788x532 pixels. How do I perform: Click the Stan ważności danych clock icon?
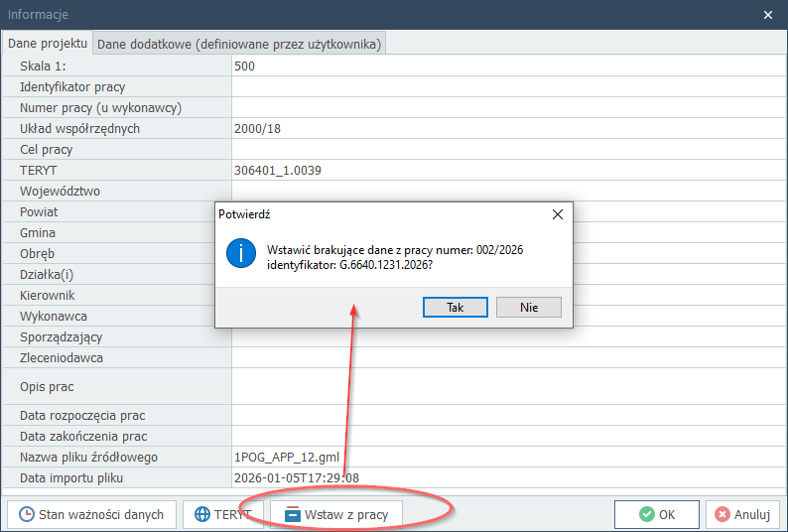point(24,514)
